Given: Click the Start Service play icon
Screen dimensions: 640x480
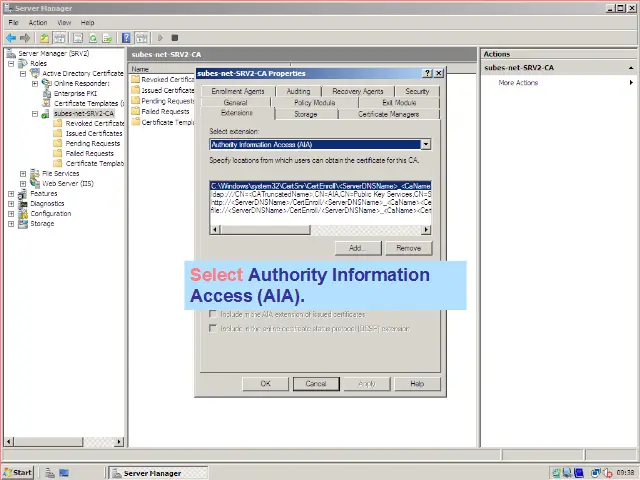Looking at the screenshot, I should coord(160,38).
